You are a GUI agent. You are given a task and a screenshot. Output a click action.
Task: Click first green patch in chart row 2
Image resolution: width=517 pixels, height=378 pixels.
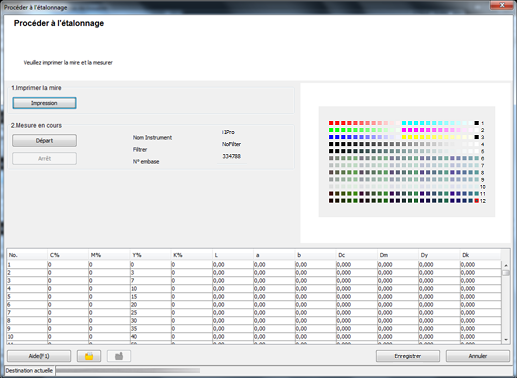point(331,130)
